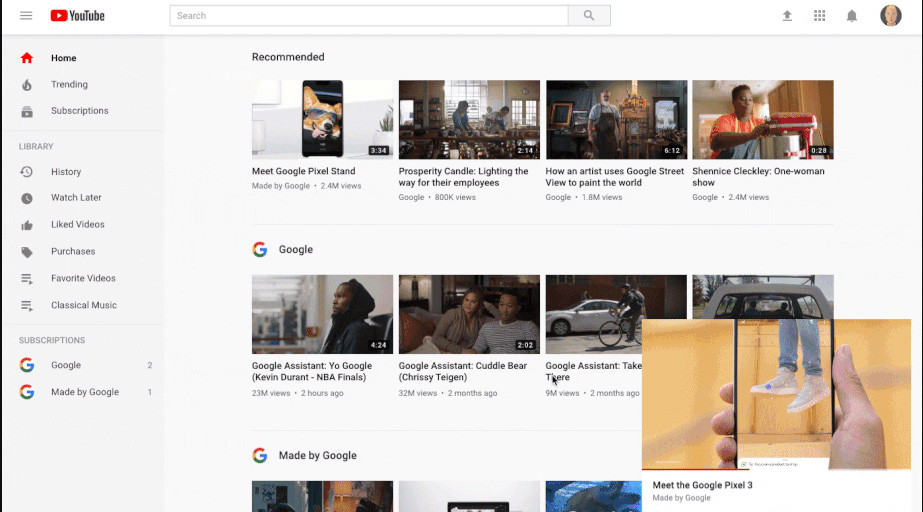Open the account avatar menu
The height and width of the screenshot is (512, 923).
click(891, 15)
